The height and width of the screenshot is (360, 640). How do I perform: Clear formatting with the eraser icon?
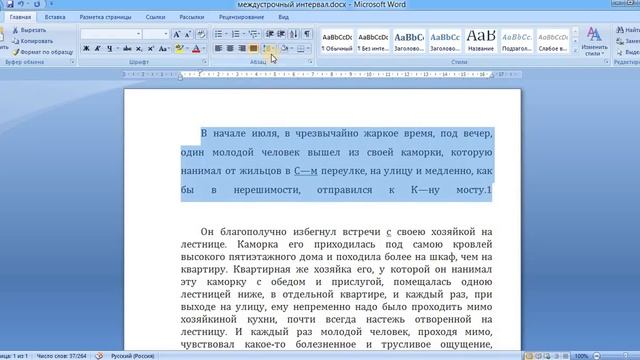point(201,34)
